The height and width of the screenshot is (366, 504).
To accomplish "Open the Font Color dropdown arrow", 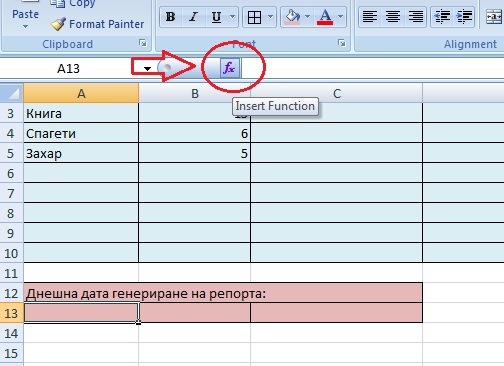I will click(340, 17).
